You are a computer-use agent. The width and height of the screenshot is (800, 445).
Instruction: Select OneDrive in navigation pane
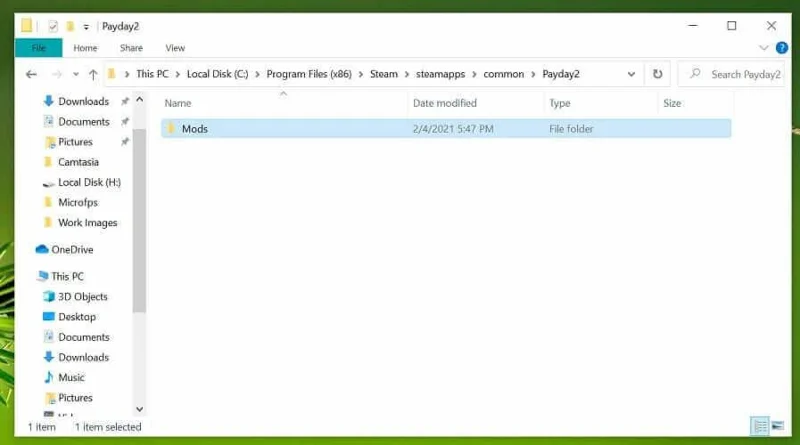tap(72, 250)
